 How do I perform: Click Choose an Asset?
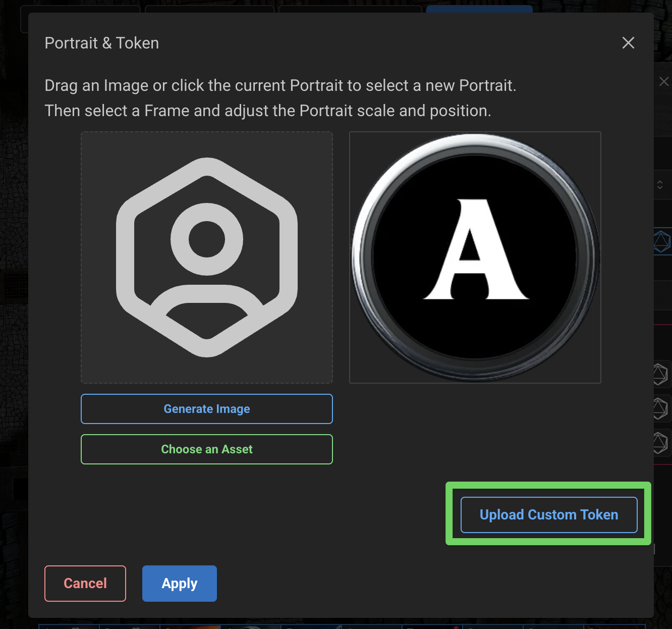pos(207,449)
